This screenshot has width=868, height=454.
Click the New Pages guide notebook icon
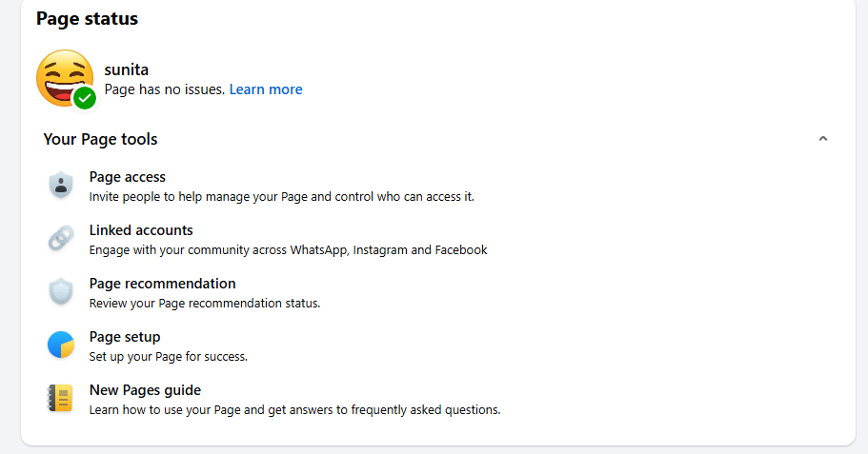coord(61,399)
